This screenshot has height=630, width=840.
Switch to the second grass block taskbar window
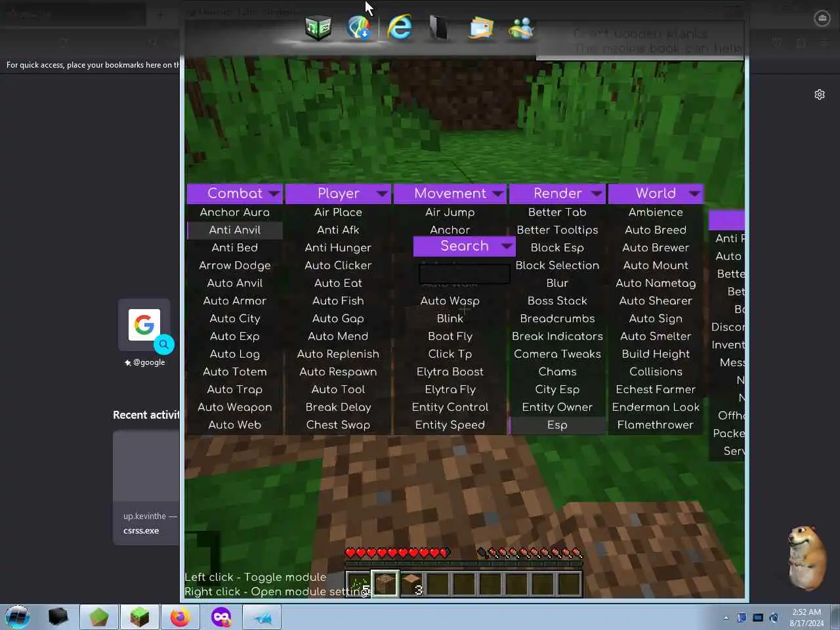coord(139,617)
